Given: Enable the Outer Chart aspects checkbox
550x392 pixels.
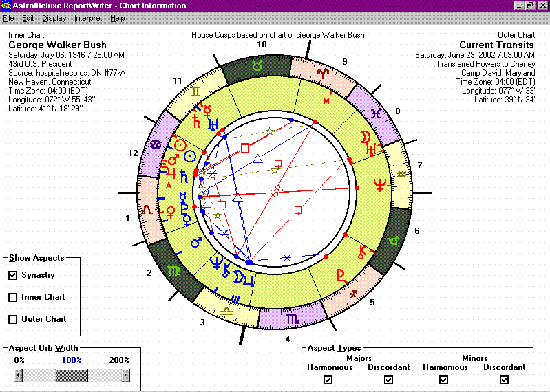Looking at the screenshot, I should tap(12, 319).
